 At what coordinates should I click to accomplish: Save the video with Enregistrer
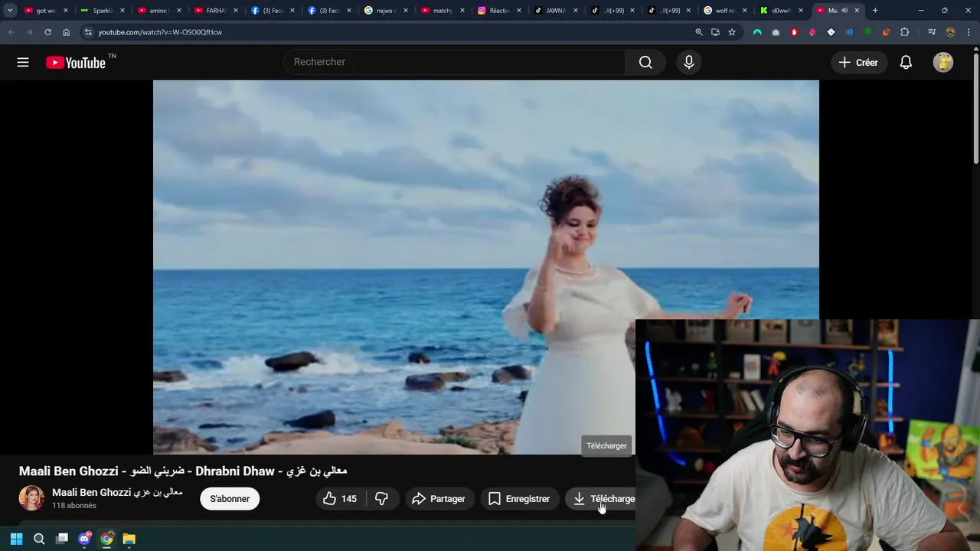519,499
